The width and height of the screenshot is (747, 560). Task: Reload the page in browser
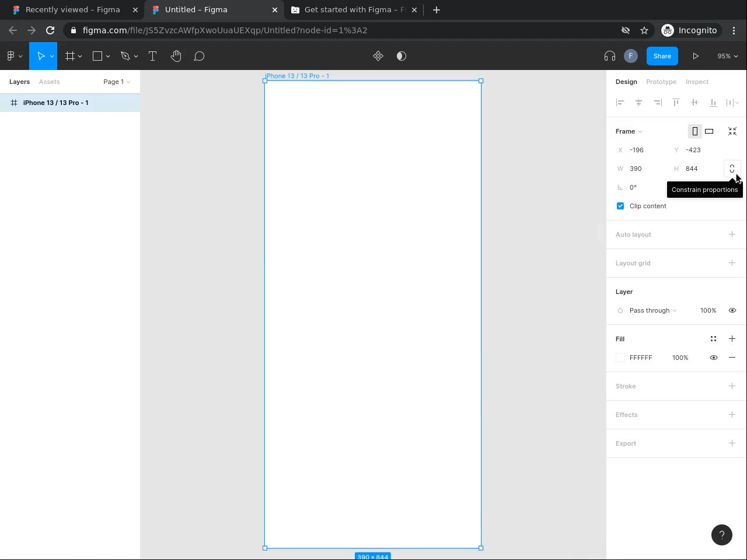coord(50,30)
